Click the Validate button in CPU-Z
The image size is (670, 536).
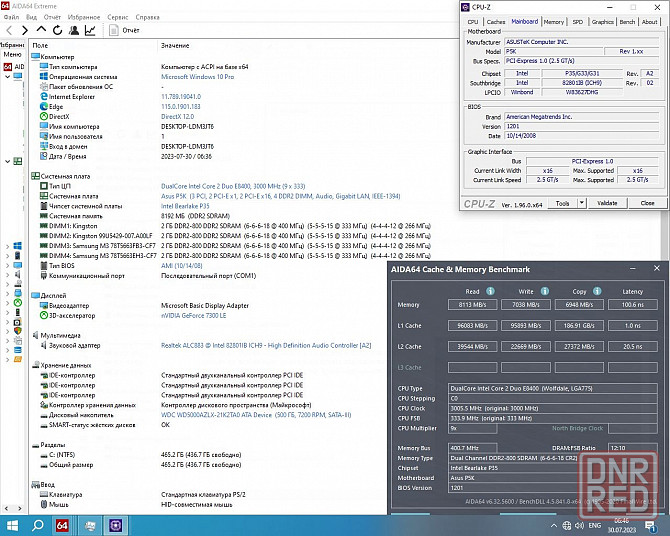point(607,203)
